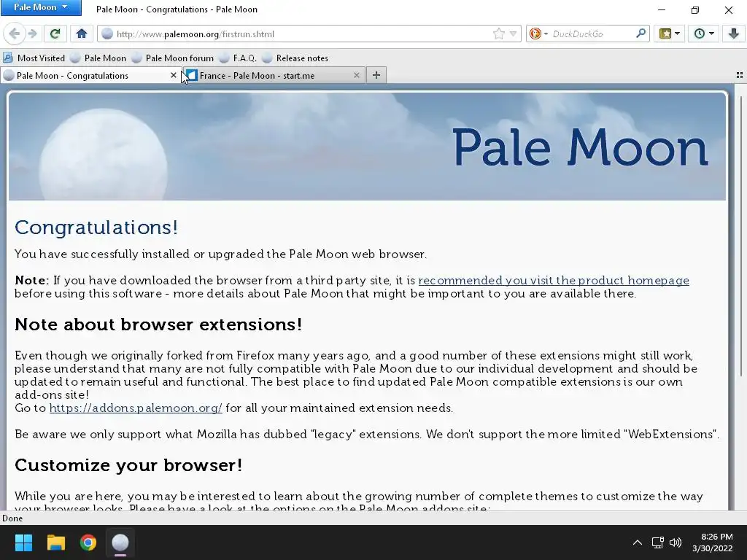Open the volume tray icon
This screenshot has width=747, height=560.
tap(676, 542)
